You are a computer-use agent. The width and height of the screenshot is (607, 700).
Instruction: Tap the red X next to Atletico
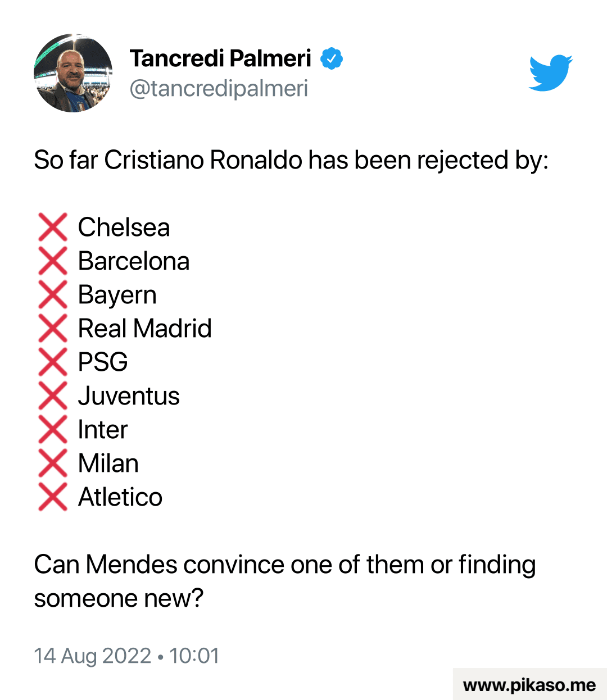tap(53, 497)
